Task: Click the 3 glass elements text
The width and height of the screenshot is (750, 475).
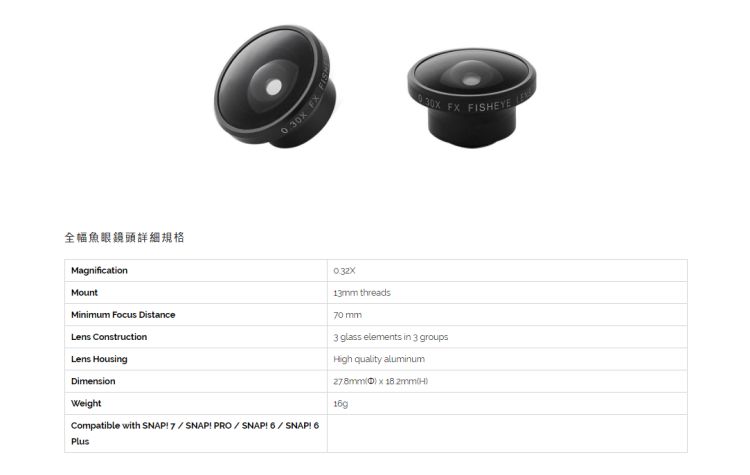Action: [x=391, y=337]
